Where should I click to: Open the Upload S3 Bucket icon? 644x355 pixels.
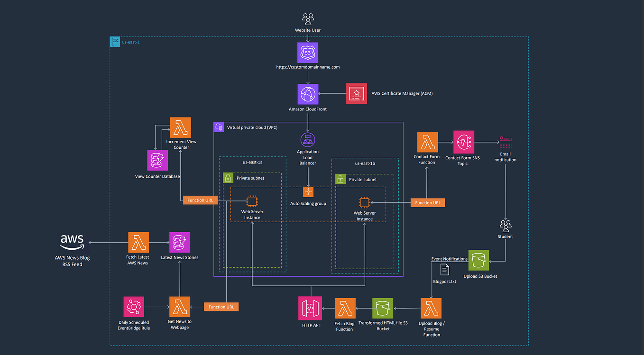(x=478, y=260)
